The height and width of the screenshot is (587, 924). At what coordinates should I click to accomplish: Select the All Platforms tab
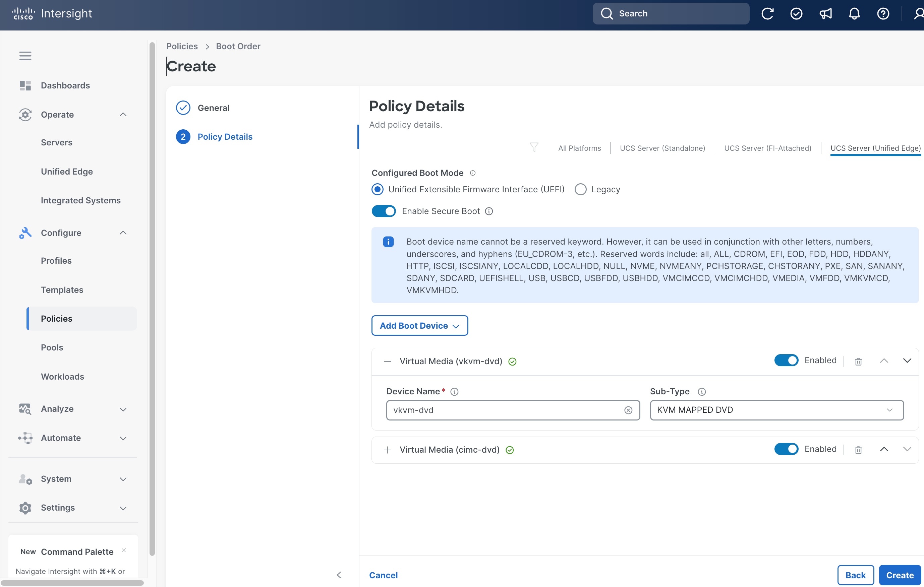579,148
